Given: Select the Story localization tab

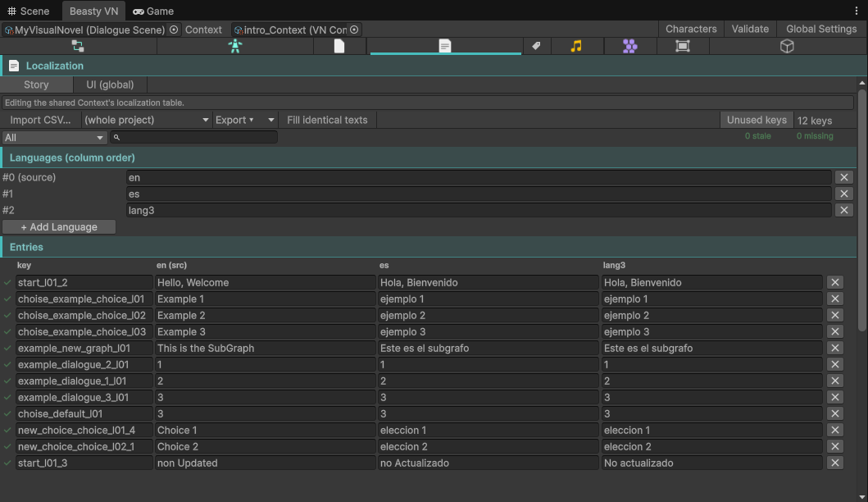Looking at the screenshot, I should click(37, 84).
